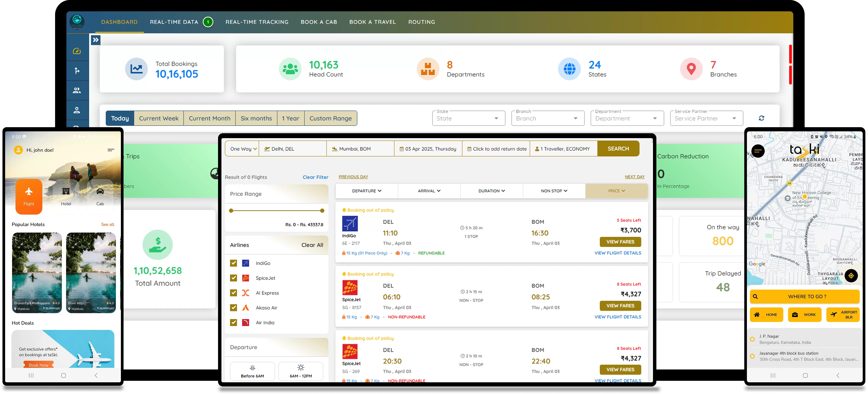
Task: Open View Flight Details for IndiGo flight
Action: [618, 253]
